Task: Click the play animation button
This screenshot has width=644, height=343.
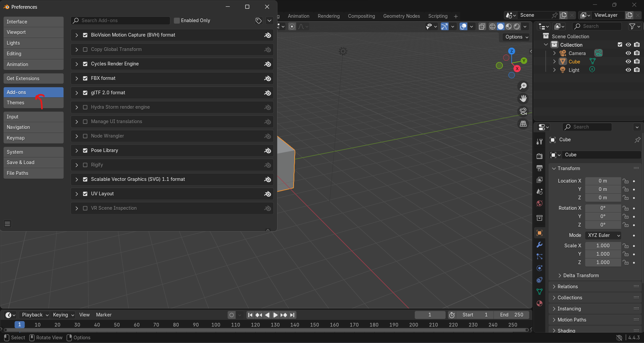Action: (275, 315)
